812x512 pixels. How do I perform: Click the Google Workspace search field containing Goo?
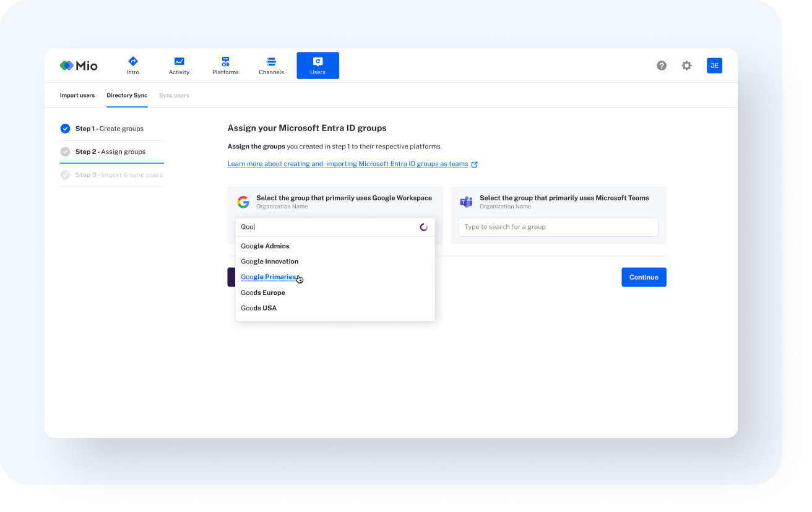click(x=335, y=227)
